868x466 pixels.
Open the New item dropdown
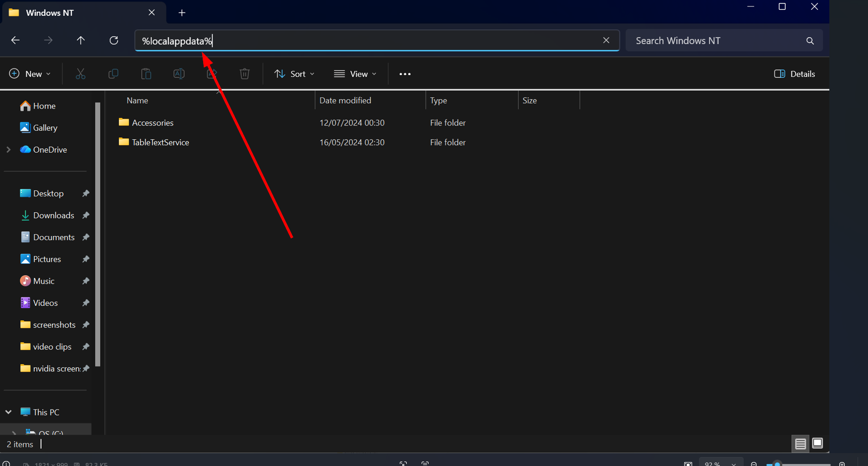pos(30,74)
